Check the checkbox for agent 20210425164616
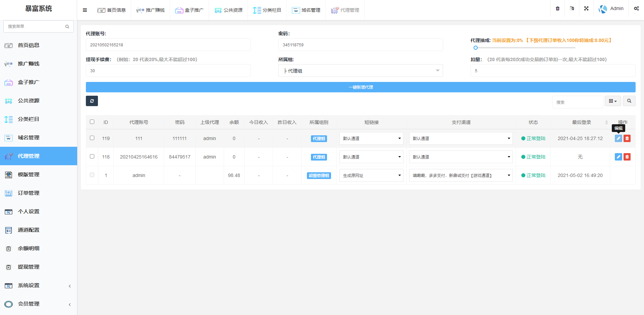 coord(92,156)
